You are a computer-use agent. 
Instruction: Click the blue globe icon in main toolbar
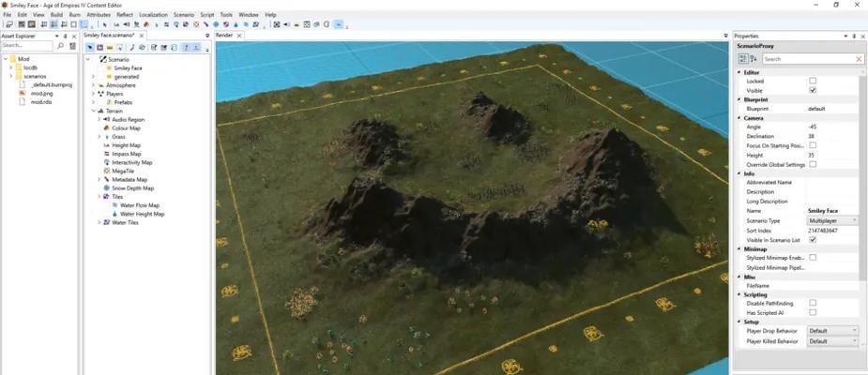pos(216,24)
